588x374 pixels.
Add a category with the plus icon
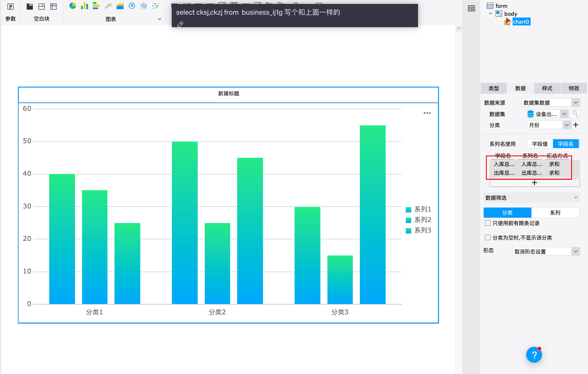(576, 125)
